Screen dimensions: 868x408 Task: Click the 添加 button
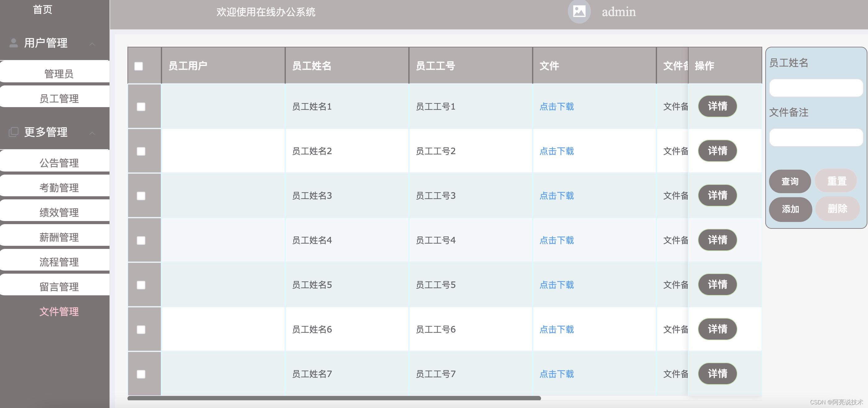[x=790, y=209]
